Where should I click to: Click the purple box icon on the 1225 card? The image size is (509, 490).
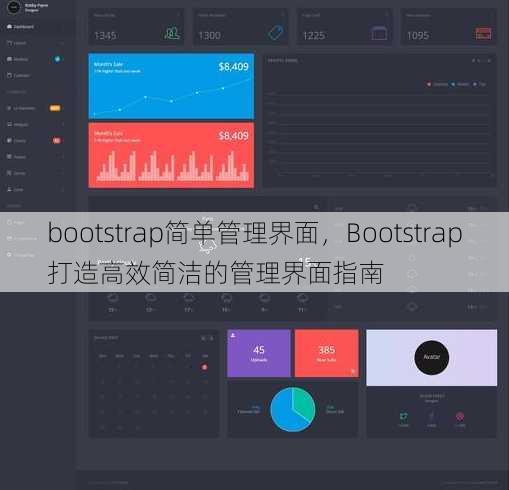pos(379,33)
